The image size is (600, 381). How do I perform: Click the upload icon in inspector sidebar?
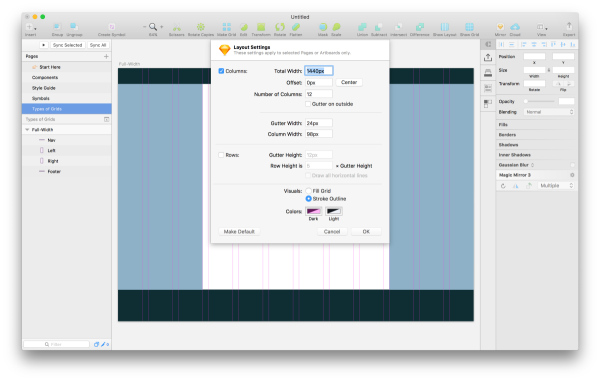pos(488,58)
